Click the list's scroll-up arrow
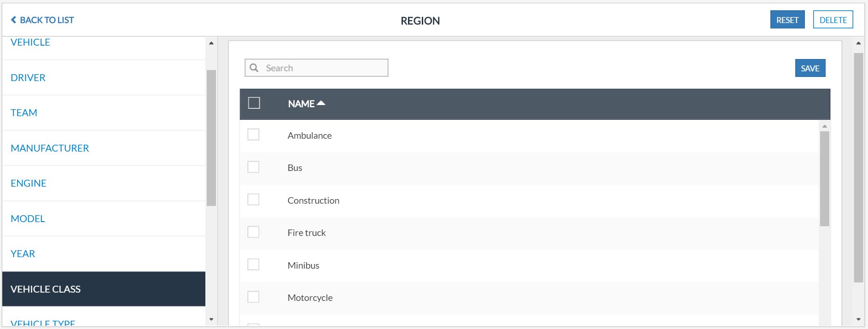 825,126
